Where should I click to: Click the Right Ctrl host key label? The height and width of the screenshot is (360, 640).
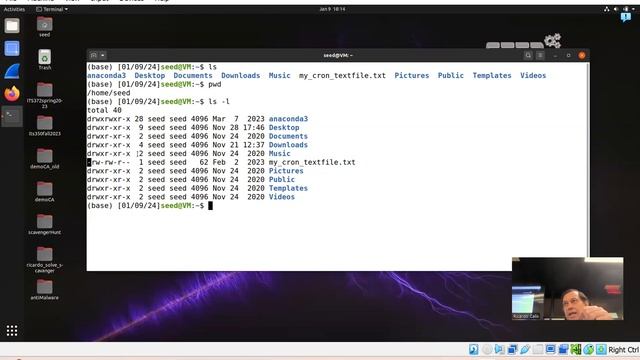click(x=624, y=350)
